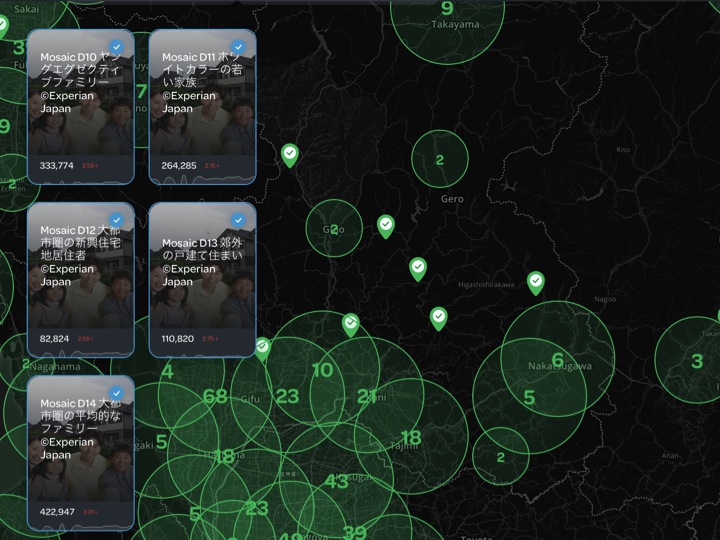The image size is (720, 540).
Task: Click the 110,820 count on the D13 card
Action: (x=177, y=338)
